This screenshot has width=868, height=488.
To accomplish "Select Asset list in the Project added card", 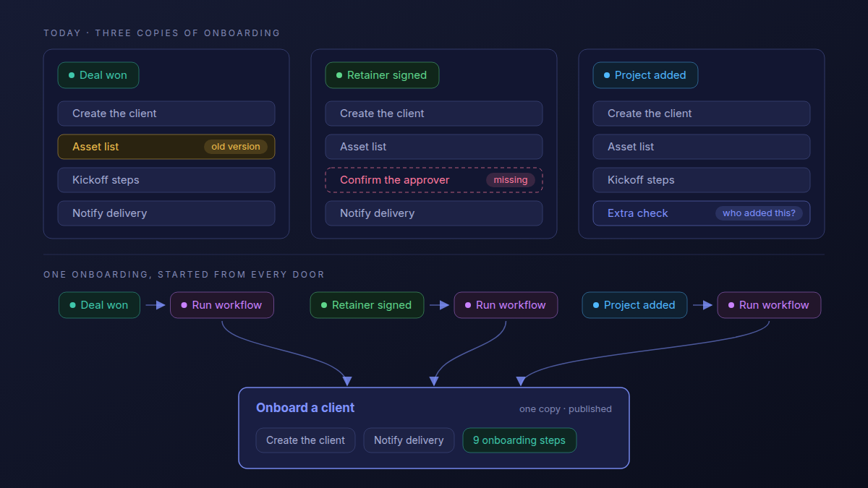I will point(702,147).
